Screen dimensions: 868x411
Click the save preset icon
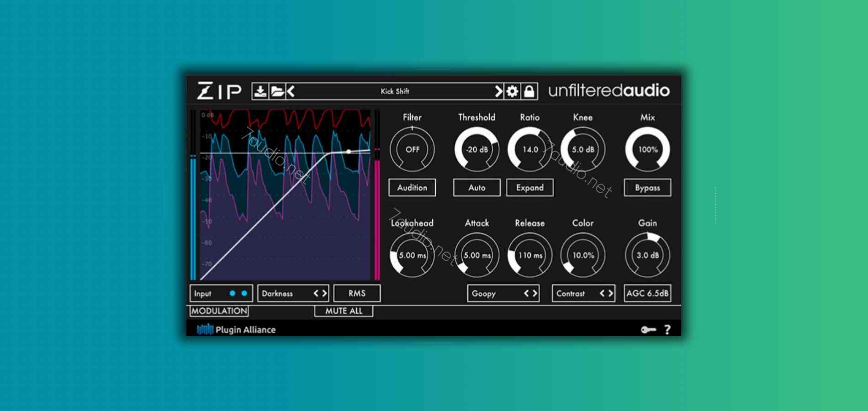tap(260, 91)
